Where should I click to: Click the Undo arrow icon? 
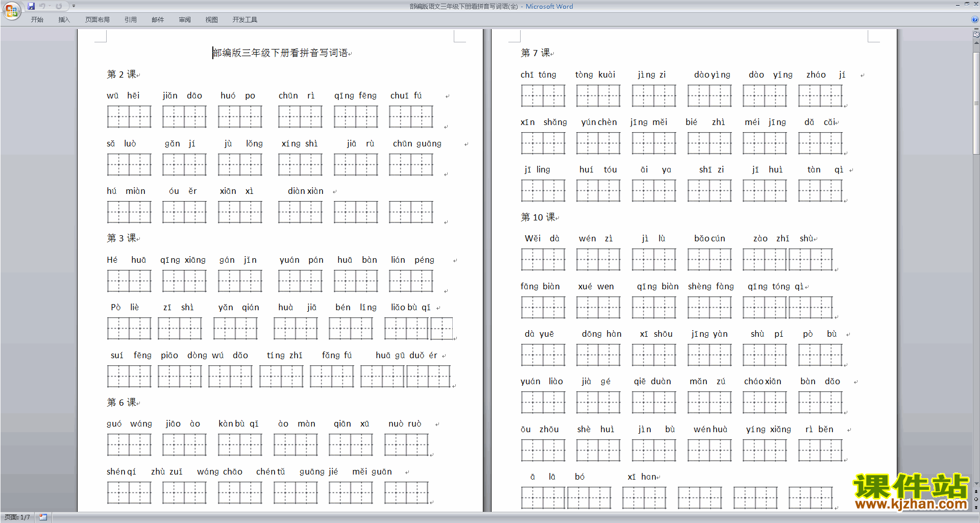(x=42, y=6)
